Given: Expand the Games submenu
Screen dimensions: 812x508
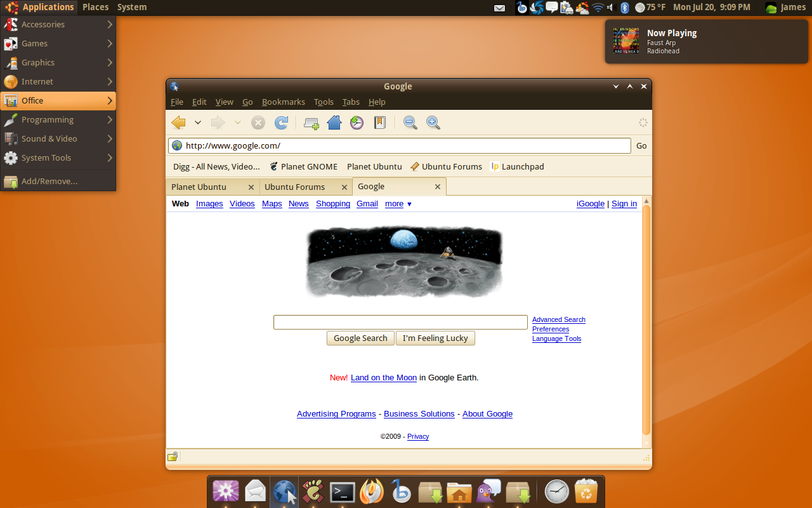Looking at the screenshot, I should [x=58, y=43].
